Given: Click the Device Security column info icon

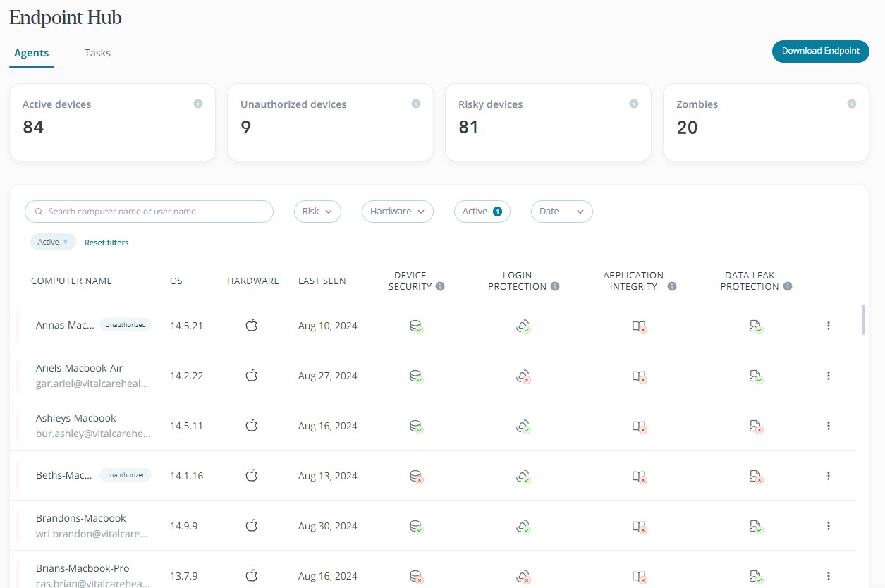Looking at the screenshot, I should click(x=440, y=287).
